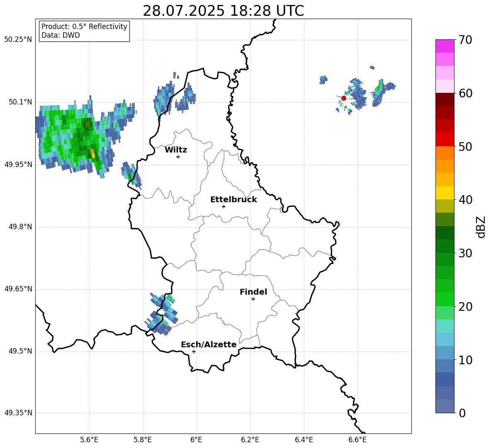
Task: Click the title 28.07.2025 18:28 UTC
Action: pyautogui.click(x=223, y=11)
